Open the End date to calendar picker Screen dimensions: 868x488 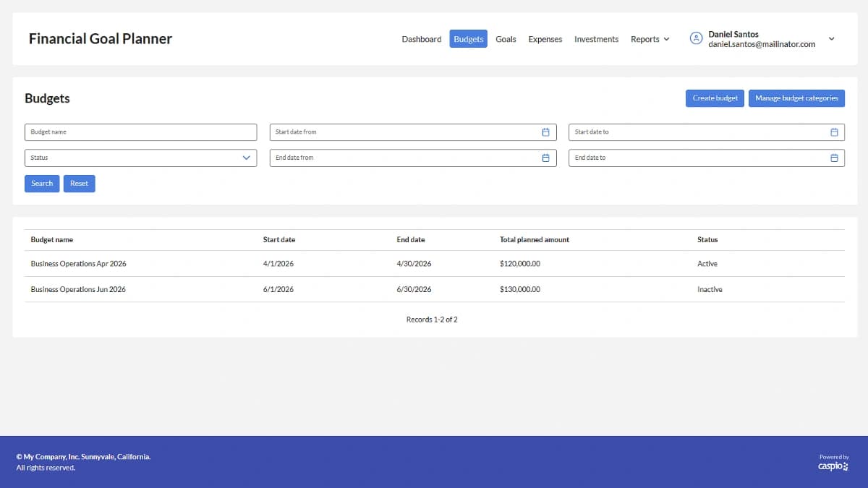pos(834,158)
